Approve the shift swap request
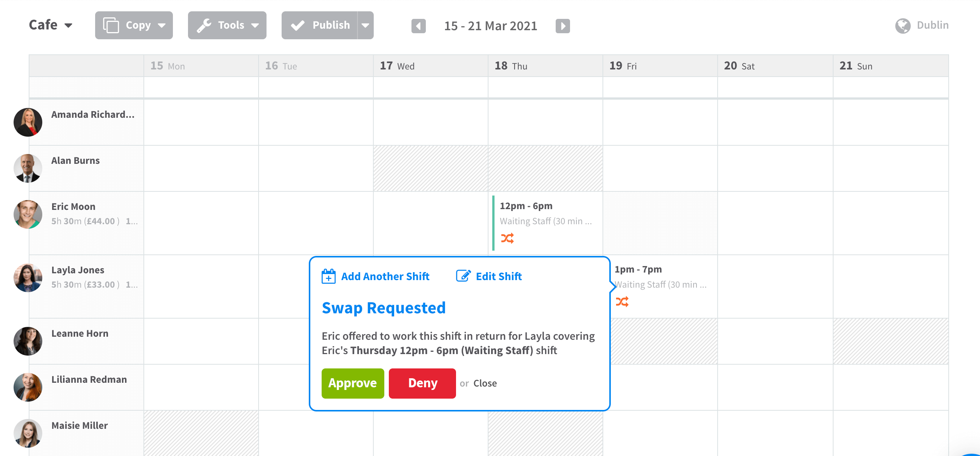Image resolution: width=980 pixels, height=456 pixels. [x=352, y=383]
